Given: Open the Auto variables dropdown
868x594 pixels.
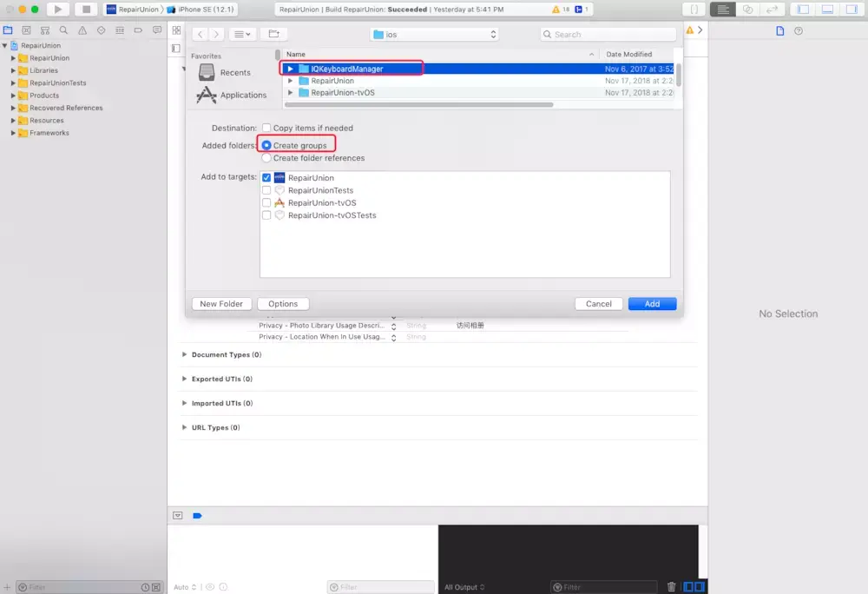Looking at the screenshot, I should (185, 587).
